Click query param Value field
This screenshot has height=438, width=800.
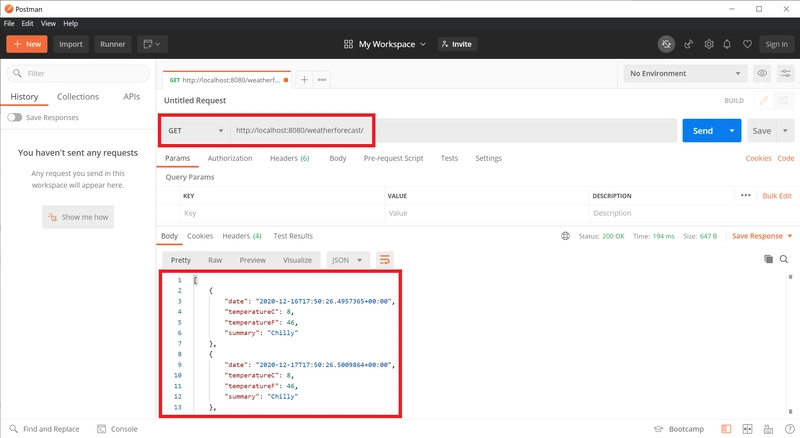pyautogui.click(x=486, y=213)
